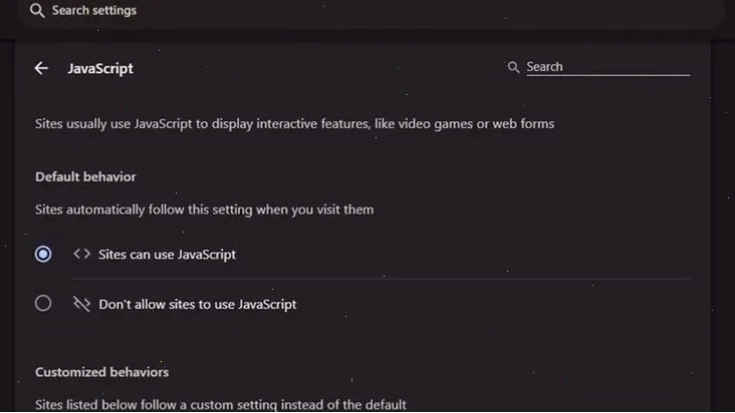Viewport: 735px width, 413px height.
Task: Click 'Sites automatically follow this setting' text
Action: [204, 210]
